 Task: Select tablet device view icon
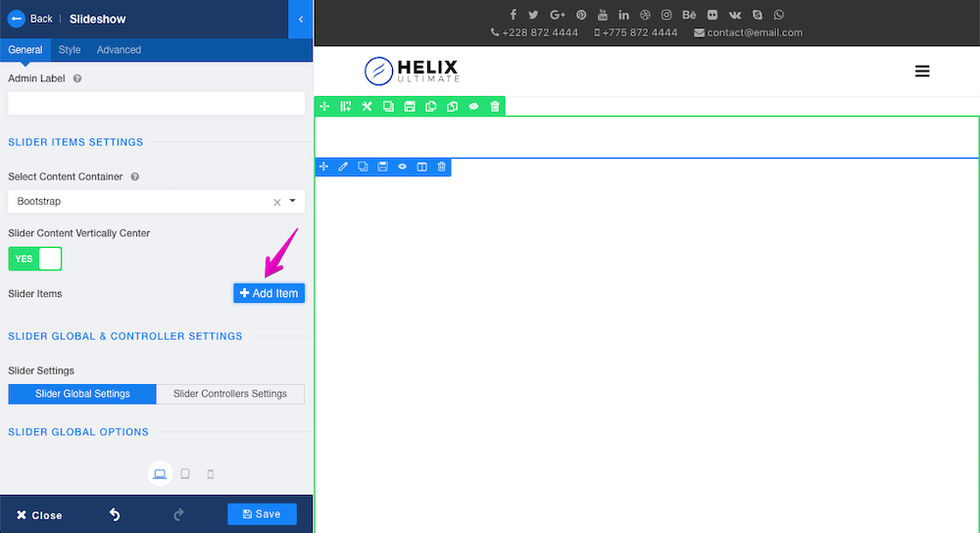(x=185, y=473)
